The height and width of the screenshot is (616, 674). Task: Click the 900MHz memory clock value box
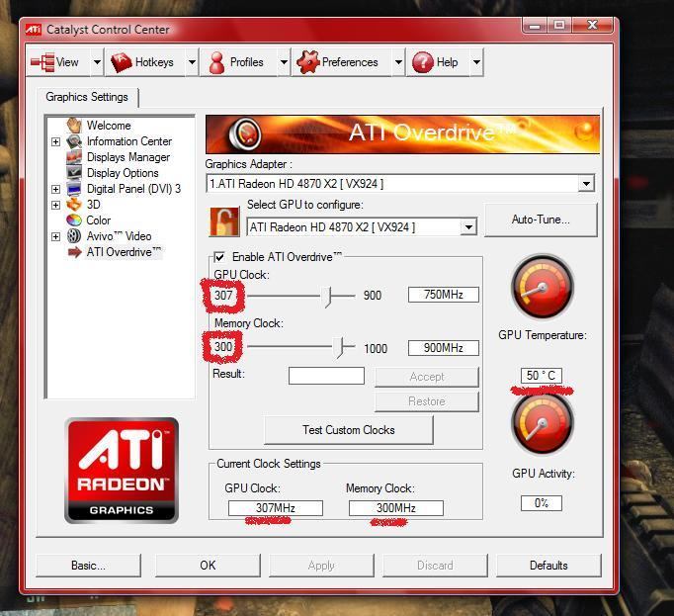click(443, 348)
